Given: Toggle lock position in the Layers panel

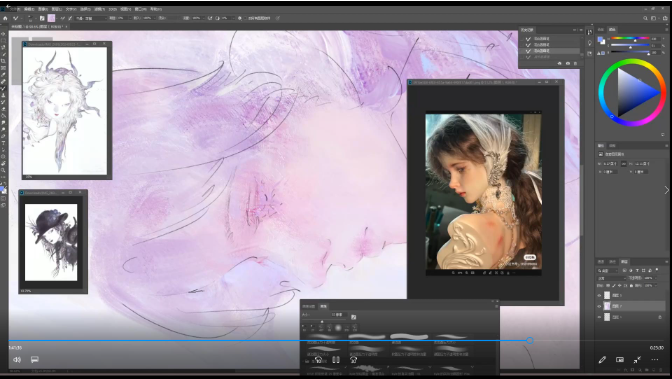Looking at the screenshot, I should tap(620, 286).
